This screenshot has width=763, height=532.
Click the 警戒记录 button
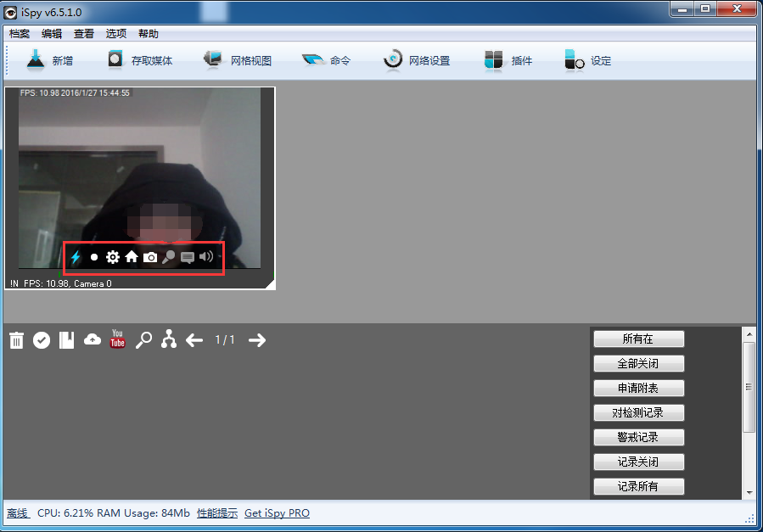638,437
